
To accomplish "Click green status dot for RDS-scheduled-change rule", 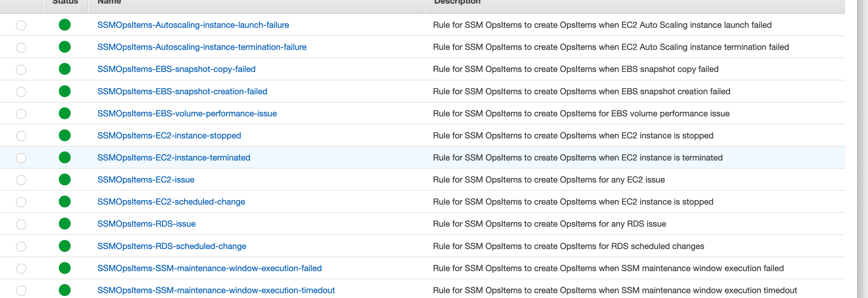I will coord(65,246).
